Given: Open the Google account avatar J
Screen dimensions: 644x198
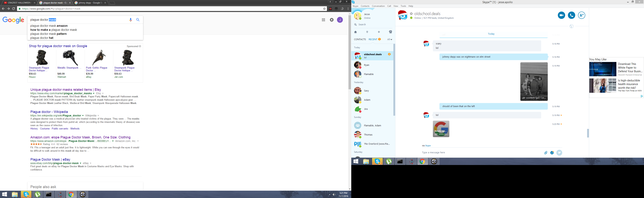Looking at the screenshot, I should coord(340,20).
